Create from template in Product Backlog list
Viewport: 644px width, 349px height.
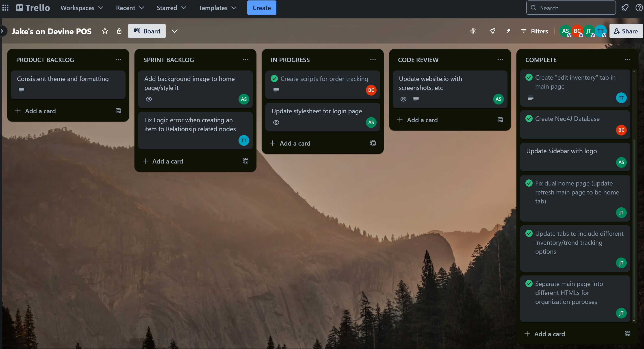pyautogui.click(x=118, y=111)
